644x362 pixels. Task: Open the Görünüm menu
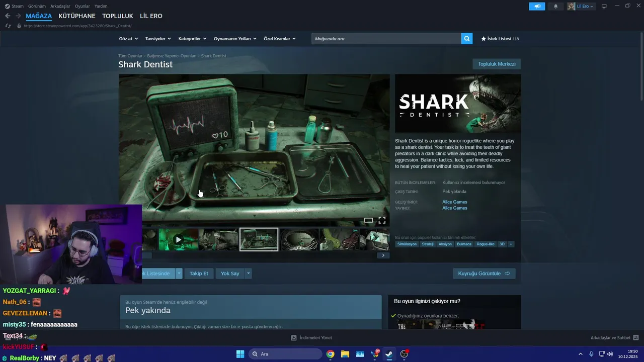pos(37,6)
